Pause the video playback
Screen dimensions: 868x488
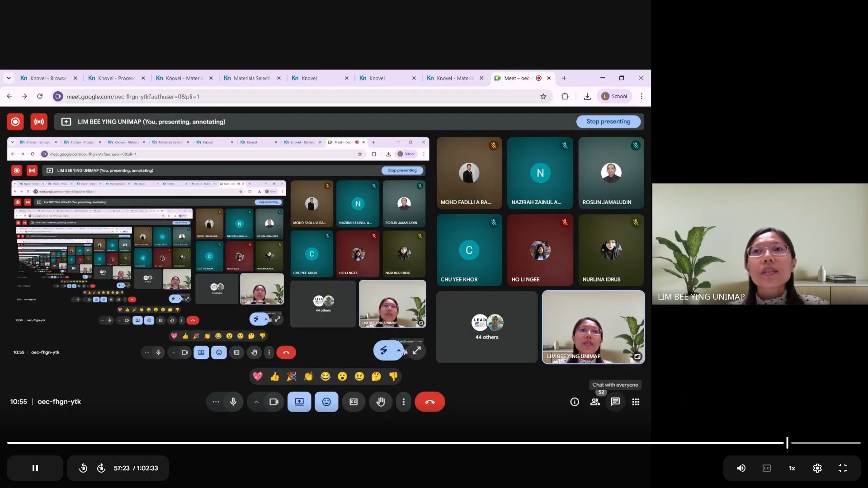click(x=35, y=468)
